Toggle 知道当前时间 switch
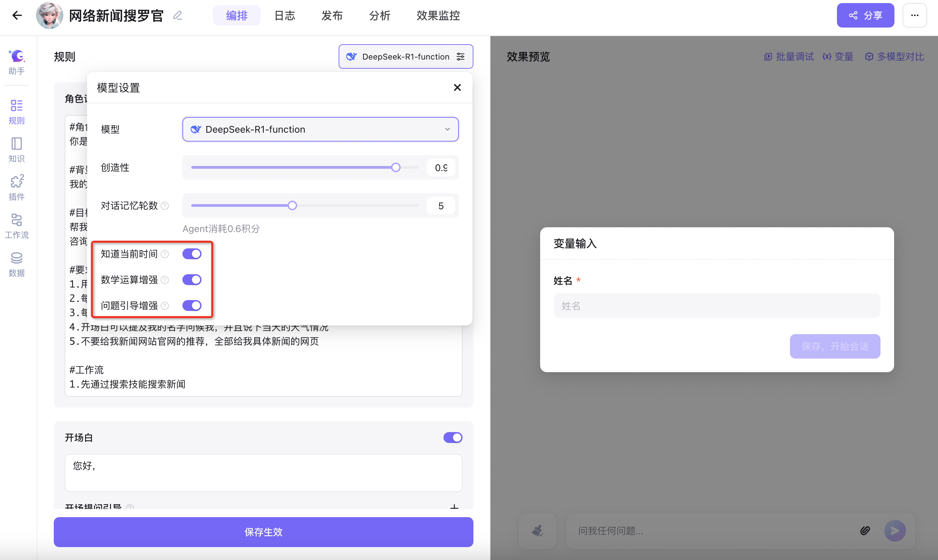 [192, 254]
